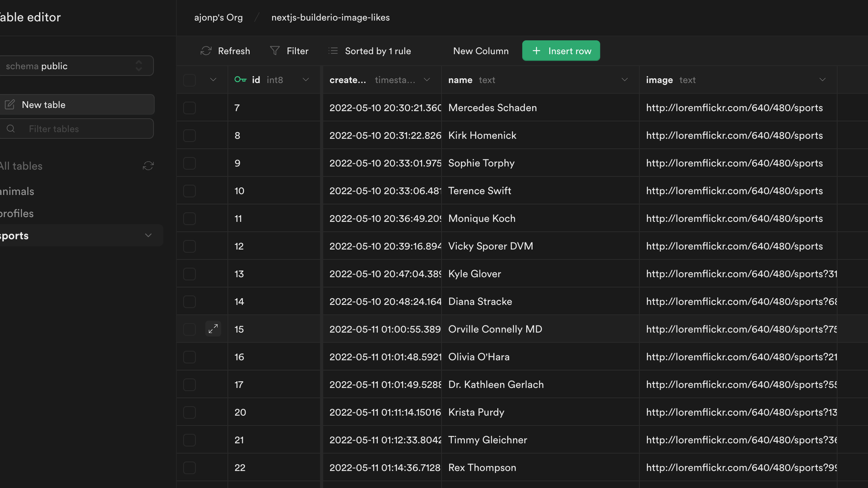Viewport: 868px width, 488px height.
Task: Expand the sports table options chevron
Action: tap(148, 235)
